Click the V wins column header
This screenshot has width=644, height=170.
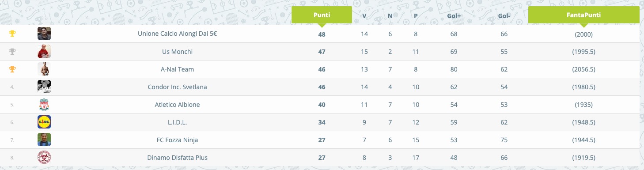(364, 15)
